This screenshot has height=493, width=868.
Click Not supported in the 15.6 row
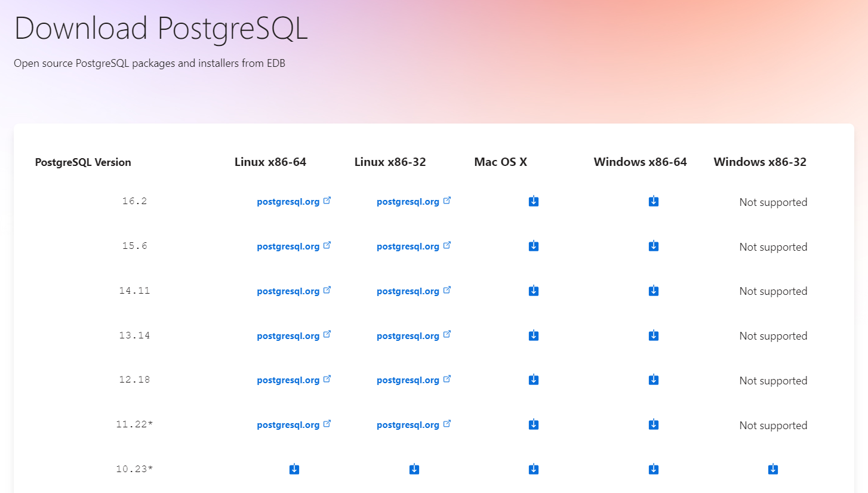[773, 247]
